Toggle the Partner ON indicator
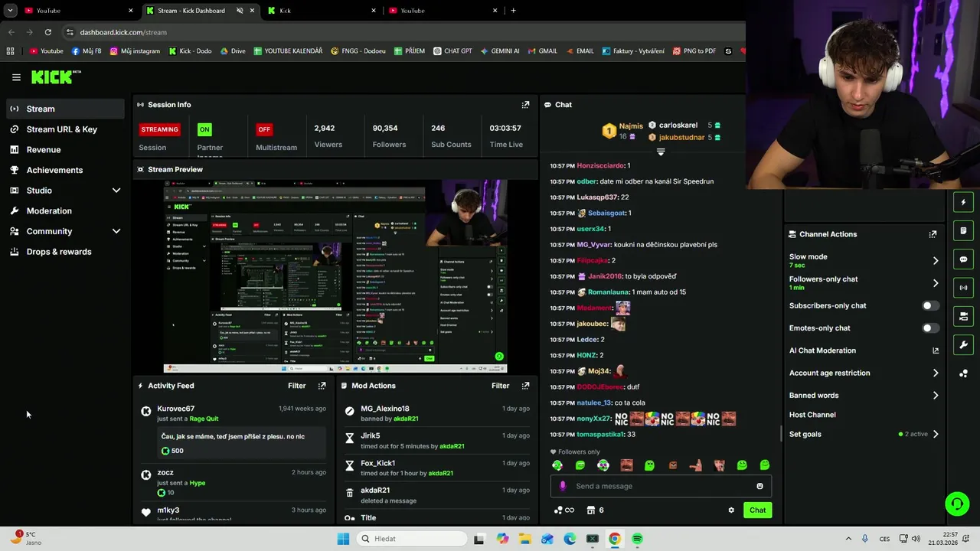The image size is (980, 551). [x=204, y=129]
